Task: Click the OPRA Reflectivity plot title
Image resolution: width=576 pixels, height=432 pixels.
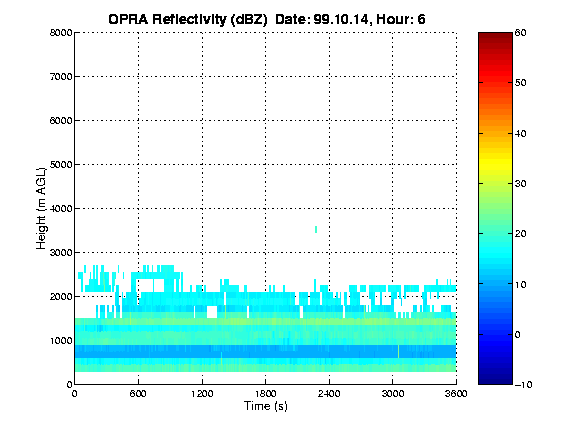Action: (x=267, y=19)
